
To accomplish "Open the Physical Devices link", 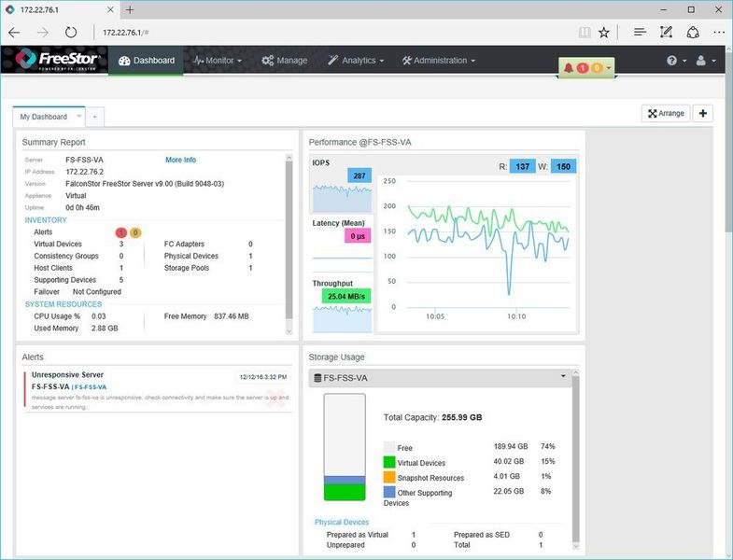I will click(x=342, y=522).
